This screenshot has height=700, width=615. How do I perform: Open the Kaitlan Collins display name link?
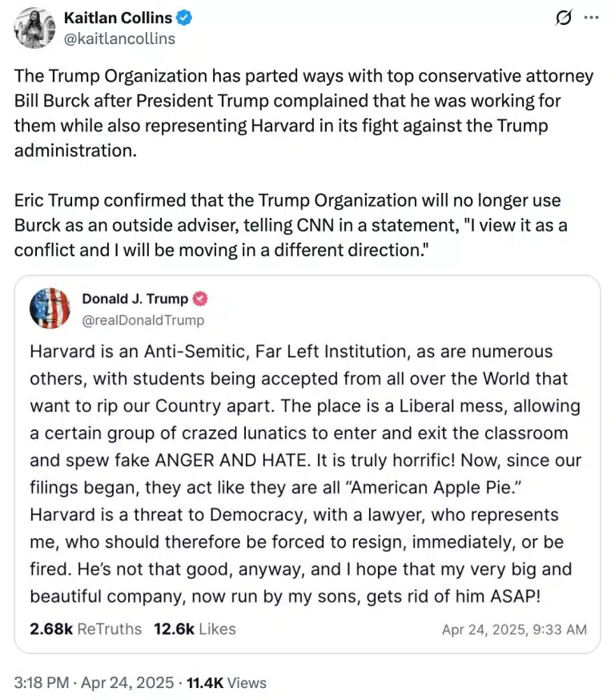118,18
